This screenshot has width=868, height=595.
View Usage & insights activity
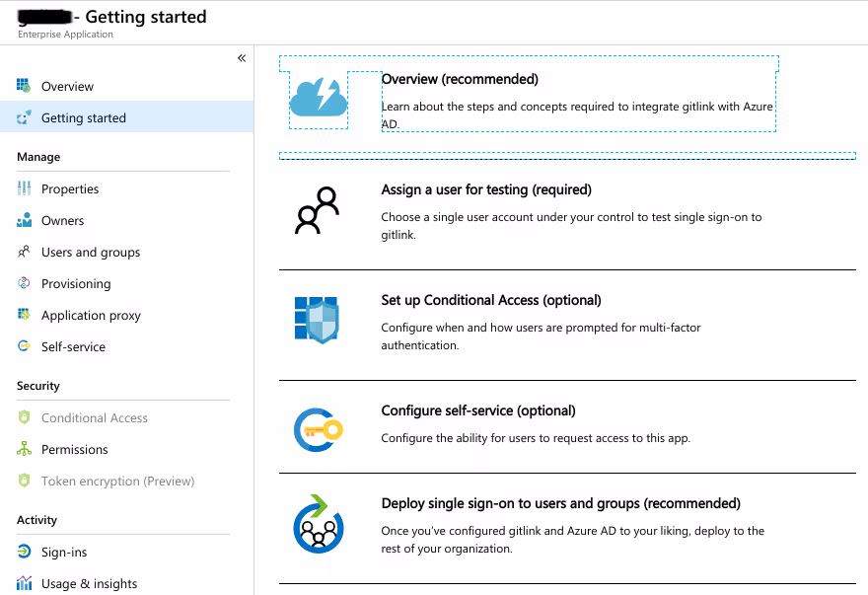pyautogui.click(x=89, y=584)
